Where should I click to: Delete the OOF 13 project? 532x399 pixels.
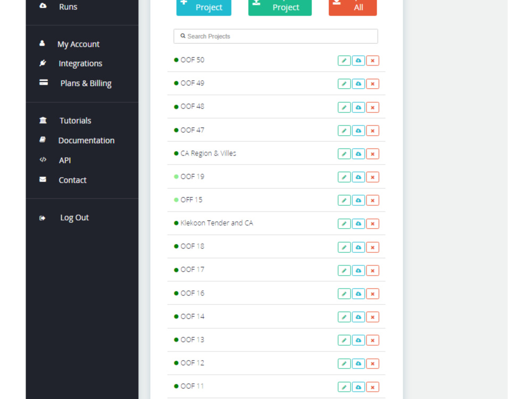pyautogui.click(x=372, y=340)
